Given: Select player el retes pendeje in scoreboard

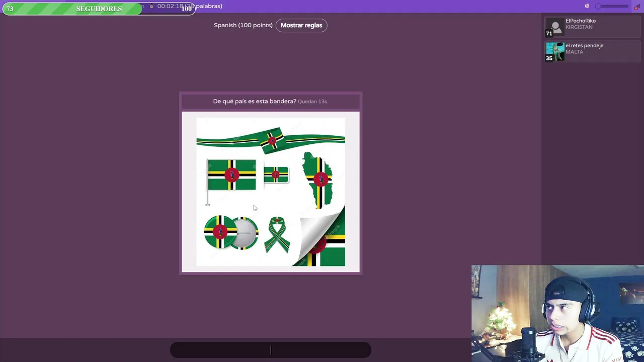Looking at the screenshot, I should pos(593,51).
